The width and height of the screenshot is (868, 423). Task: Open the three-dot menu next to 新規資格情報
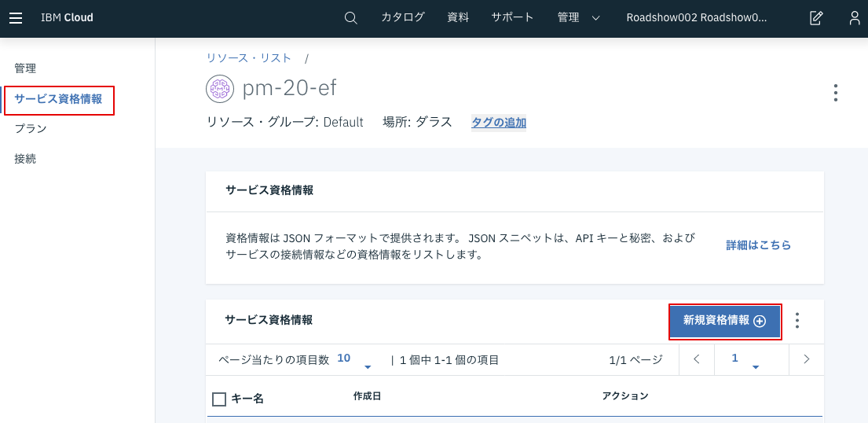pyautogui.click(x=797, y=321)
